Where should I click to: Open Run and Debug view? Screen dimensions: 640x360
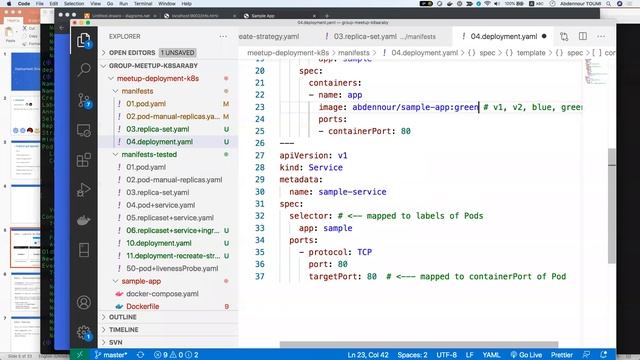point(84,190)
